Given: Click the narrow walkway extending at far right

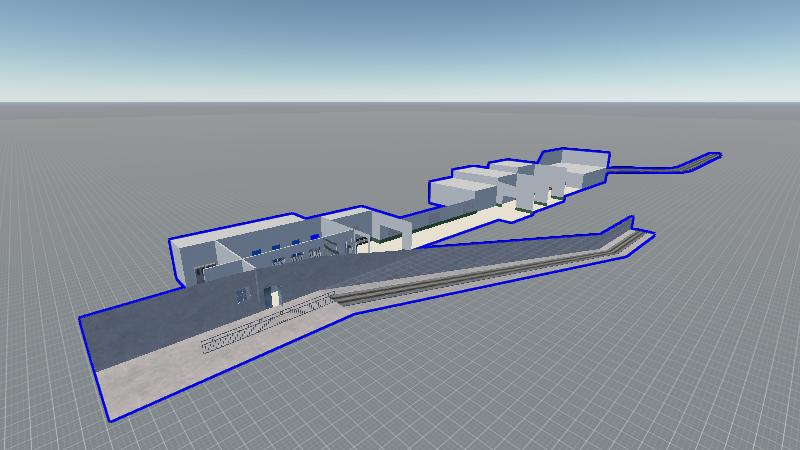Looking at the screenshot, I should [665, 166].
